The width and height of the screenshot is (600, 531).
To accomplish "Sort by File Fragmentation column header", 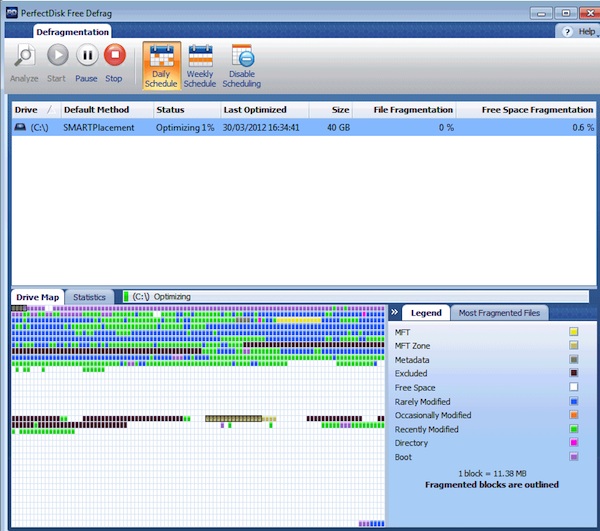I will [404, 110].
